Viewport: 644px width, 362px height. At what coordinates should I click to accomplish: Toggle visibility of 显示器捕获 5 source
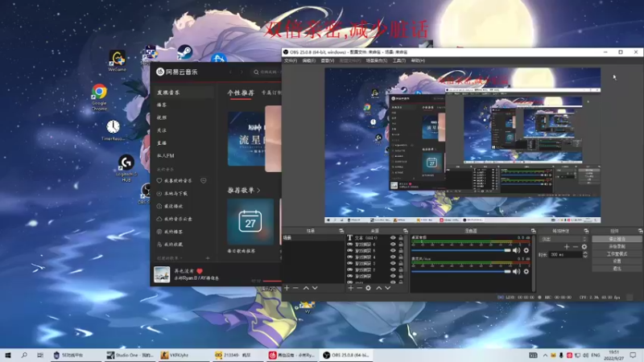point(393,250)
